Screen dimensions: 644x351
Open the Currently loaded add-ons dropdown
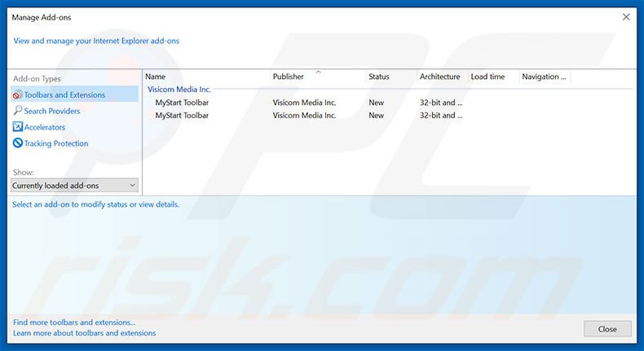tap(74, 186)
